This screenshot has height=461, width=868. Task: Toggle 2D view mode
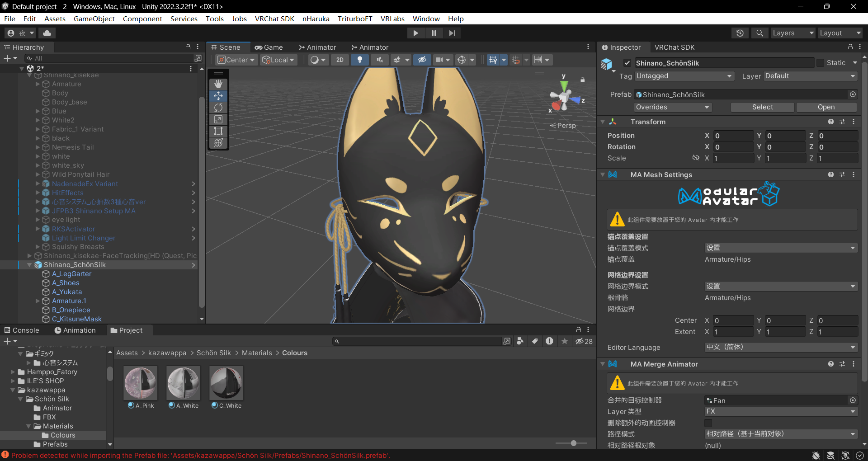[340, 60]
